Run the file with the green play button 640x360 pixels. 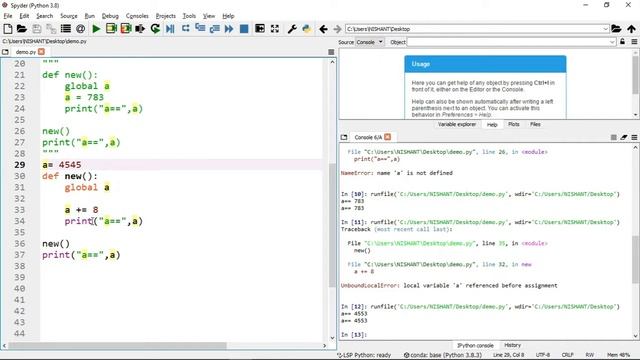[x=96, y=29]
